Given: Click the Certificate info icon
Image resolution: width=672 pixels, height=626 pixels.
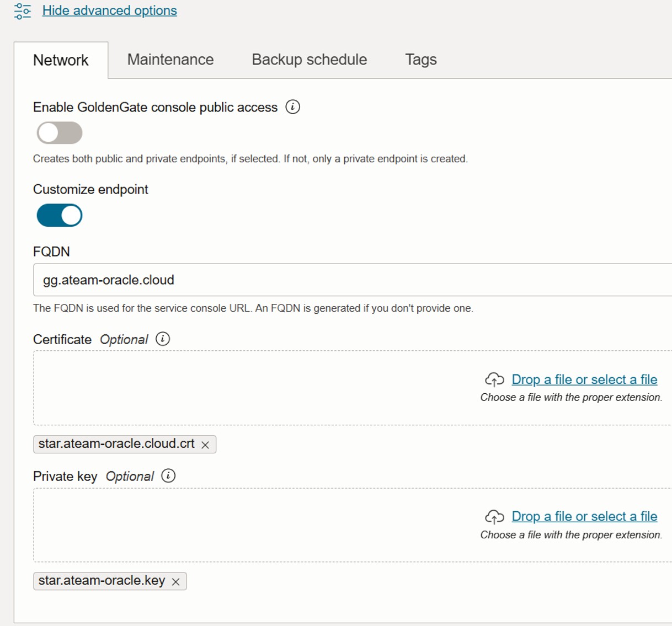Looking at the screenshot, I should pyautogui.click(x=163, y=339).
